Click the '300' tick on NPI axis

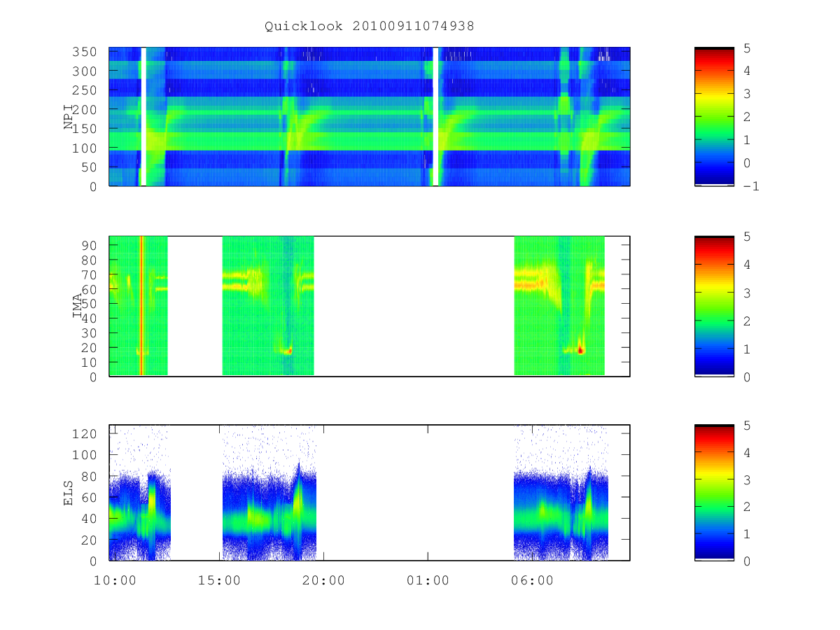[85, 71]
